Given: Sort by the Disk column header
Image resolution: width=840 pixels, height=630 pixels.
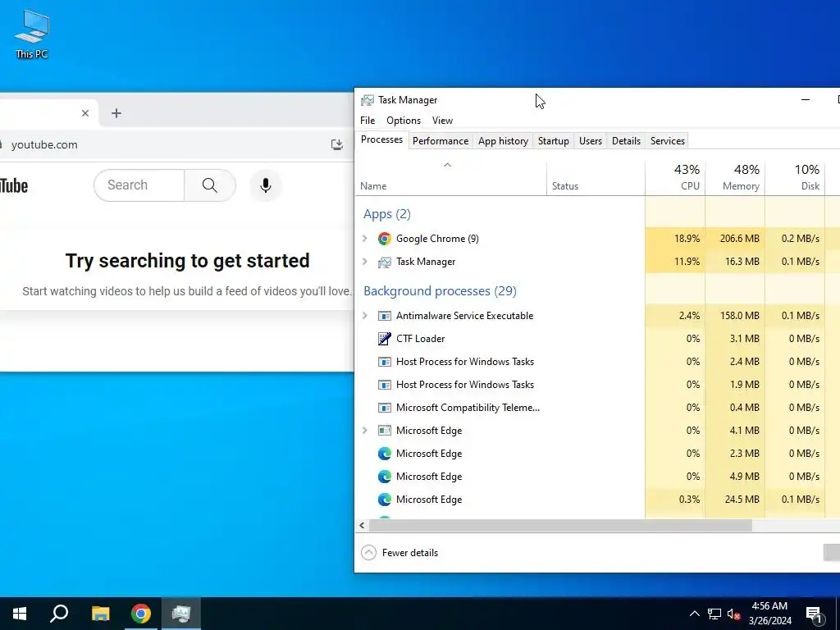Looking at the screenshot, I should coord(795,178).
